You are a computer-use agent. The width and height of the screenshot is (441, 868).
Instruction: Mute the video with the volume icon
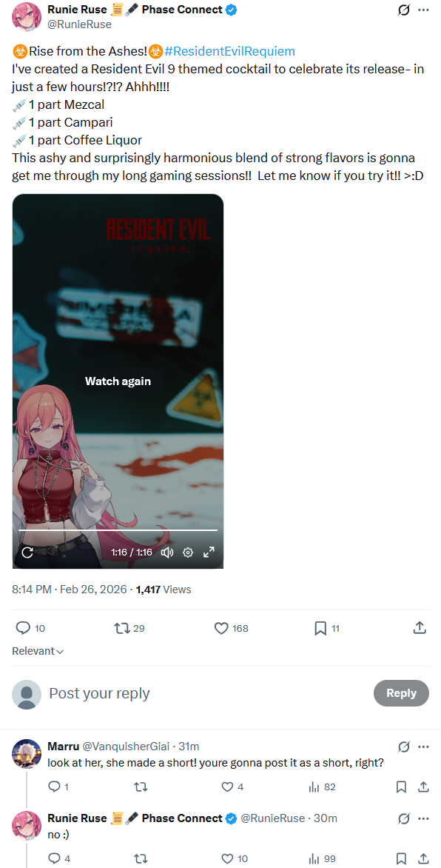[167, 552]
